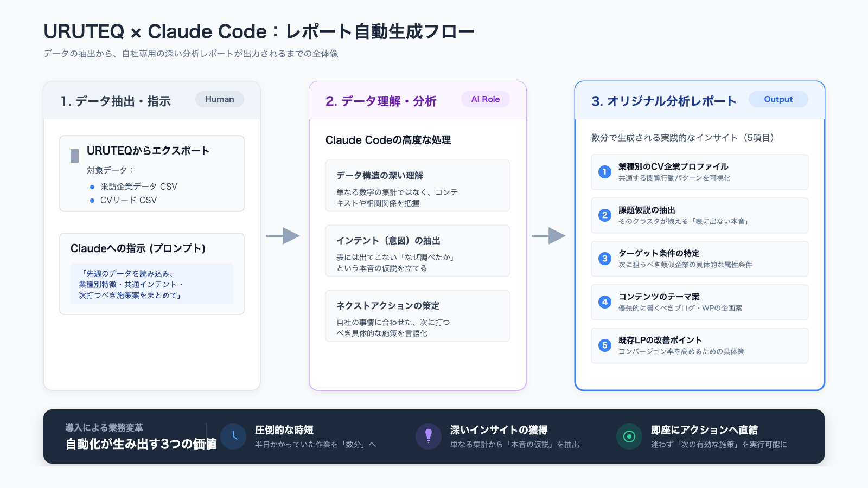This screenshot has height=488, width=868.
Task: Click the lightbulb icon beside 深いインサイトの獲得
Action: [429, 436]
